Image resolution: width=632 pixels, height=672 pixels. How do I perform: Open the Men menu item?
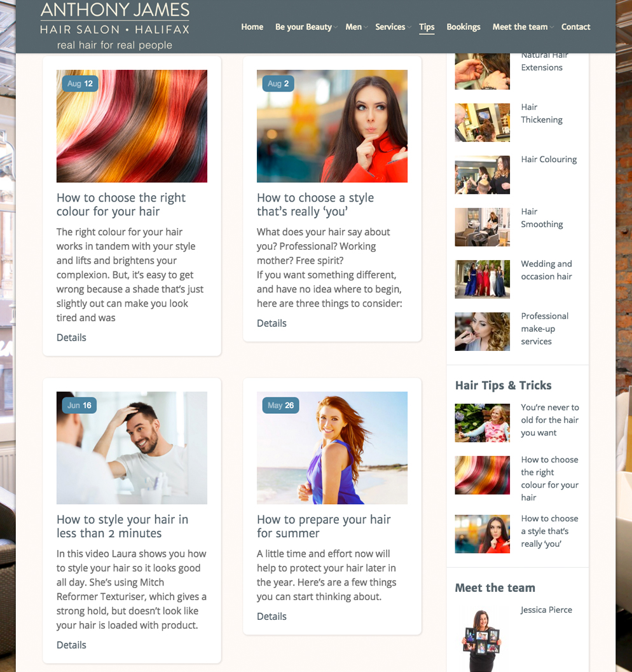tap(354, 27)
